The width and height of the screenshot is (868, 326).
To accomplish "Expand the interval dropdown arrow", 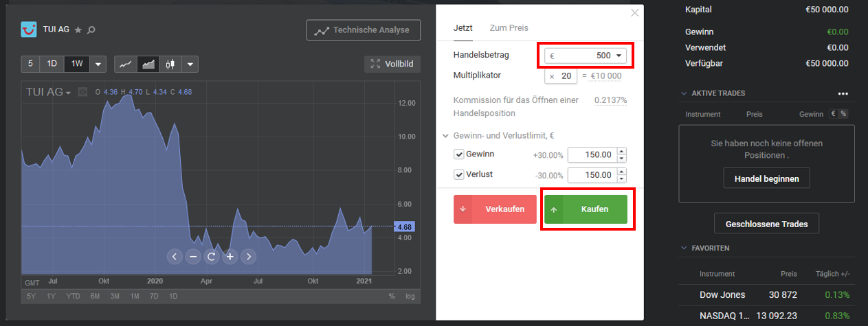I will pyautogui.click(x=98, y=64).
